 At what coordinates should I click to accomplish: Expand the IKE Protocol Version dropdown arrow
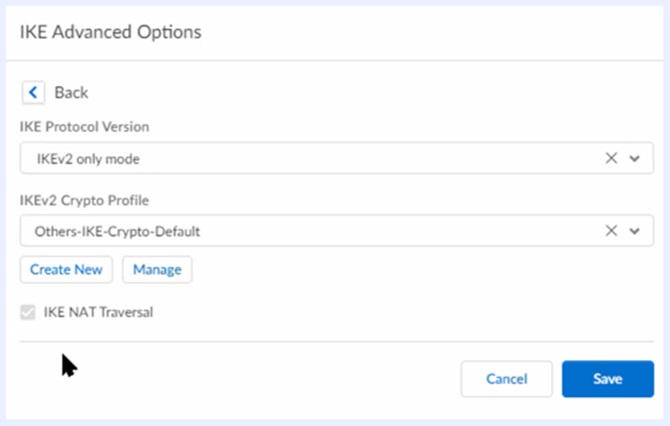coord(634,158)
